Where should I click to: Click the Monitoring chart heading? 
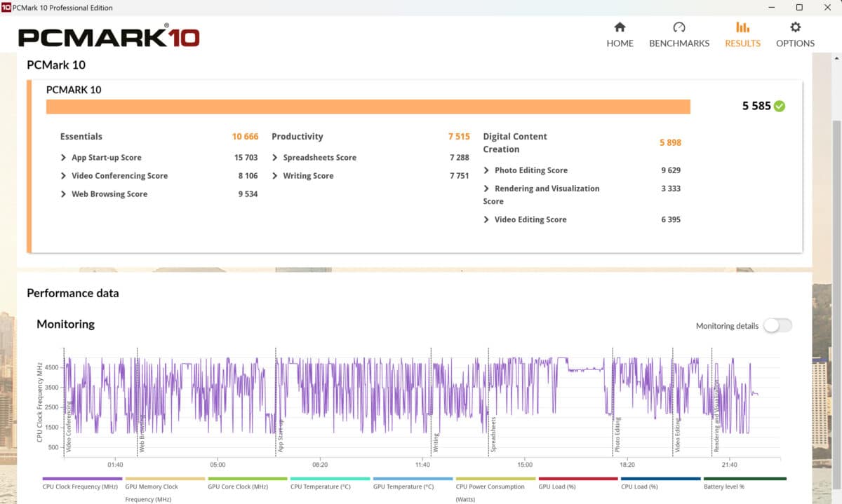point(65,324)
